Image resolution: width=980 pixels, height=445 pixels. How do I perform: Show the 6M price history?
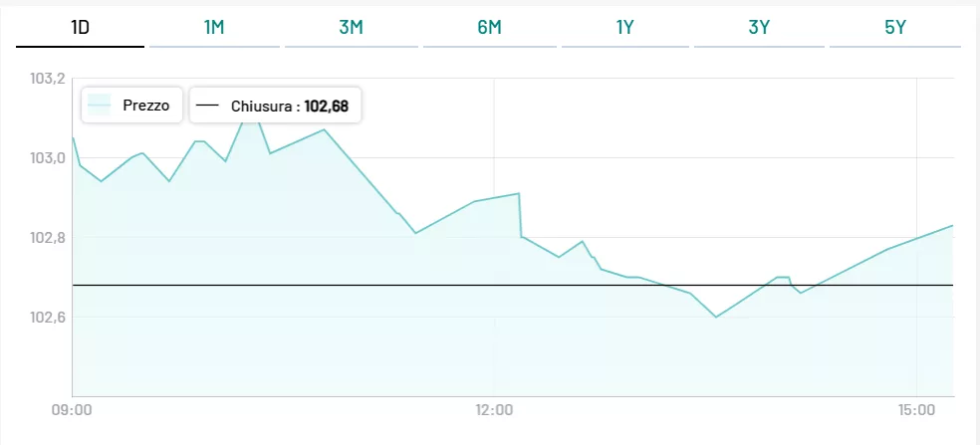[489, 28]
